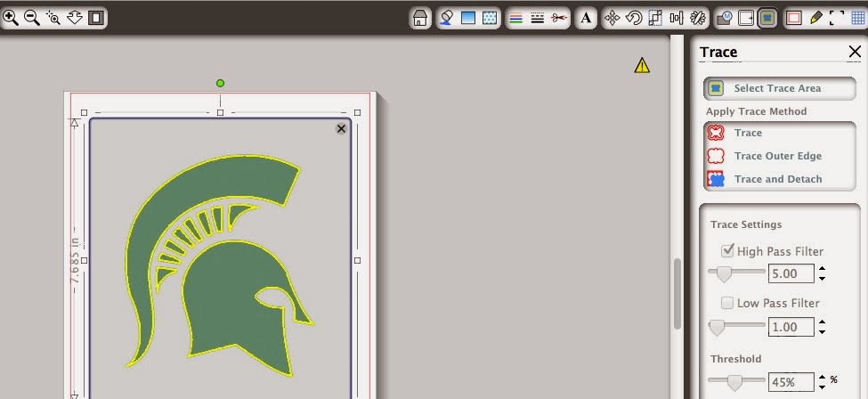Open the red-bordered Cut Settings icon
The width and height of the screenshot is (868, 399).
pos(794,18)
